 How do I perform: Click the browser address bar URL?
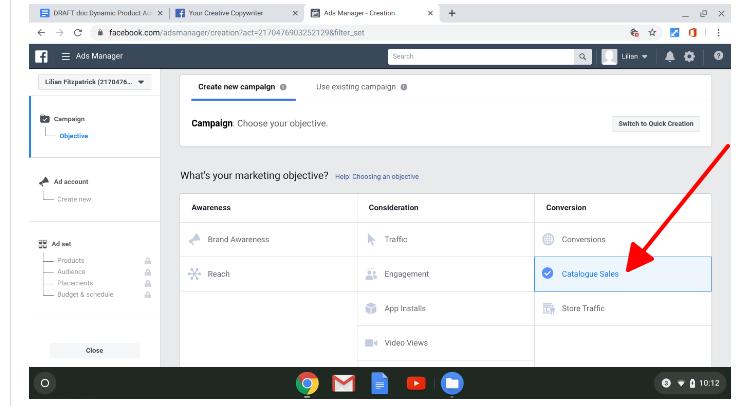coord(237,32)
